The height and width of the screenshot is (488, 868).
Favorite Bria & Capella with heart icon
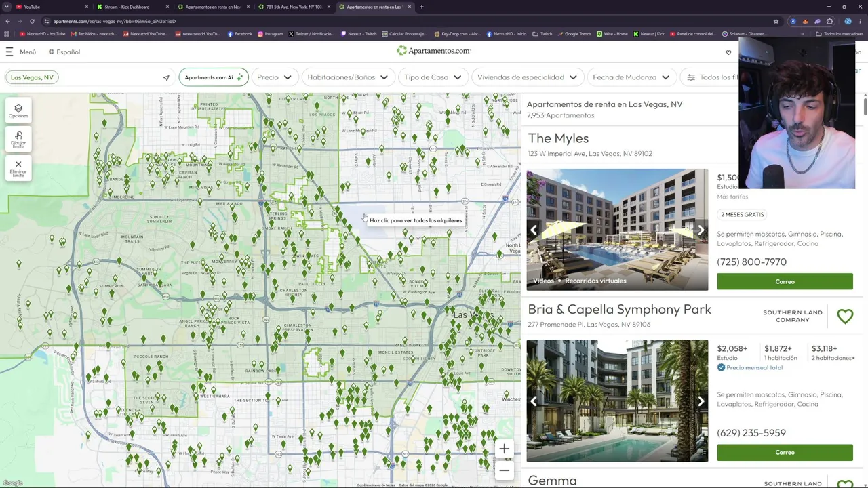click(845, 316)
